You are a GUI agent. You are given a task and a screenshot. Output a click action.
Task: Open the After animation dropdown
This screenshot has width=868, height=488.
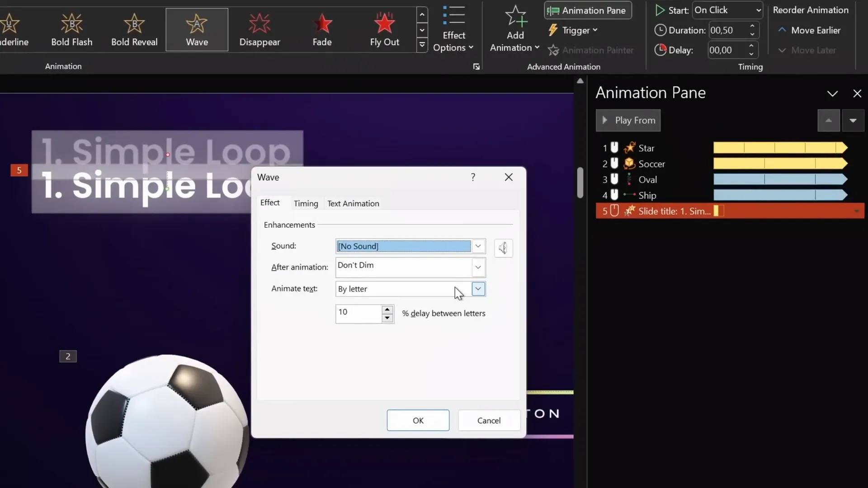pyautogui.click(x=478, y=267)
